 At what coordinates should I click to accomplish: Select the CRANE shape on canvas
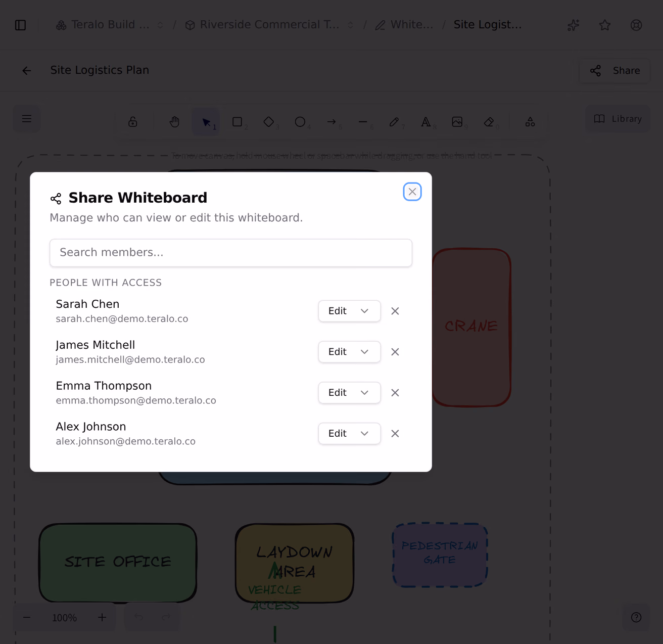pyautogui.click(x=471, y=327)
